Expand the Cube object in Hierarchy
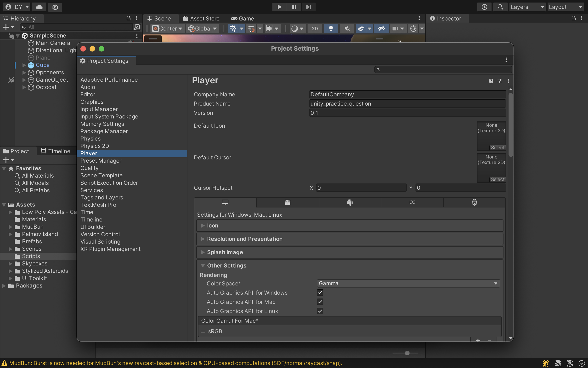 [x=24, y=65]
